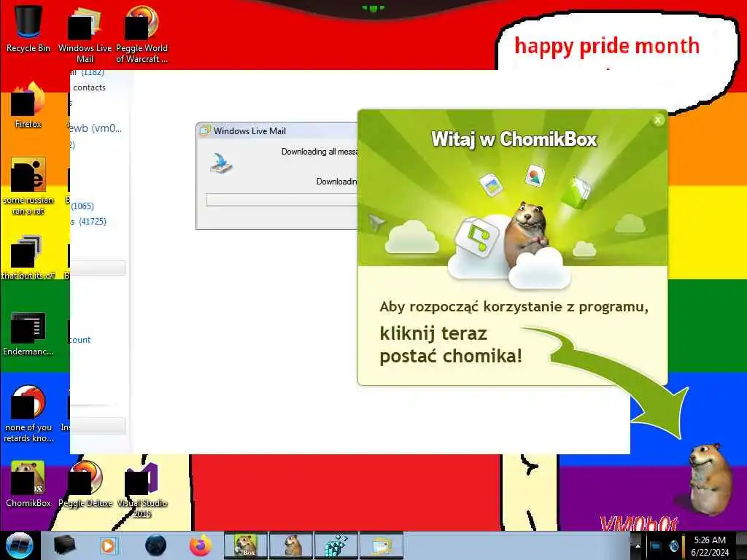This screenshot has width=747, height=560.
Task: Click the tray icon left of the clock
Action: click(673, 545)
